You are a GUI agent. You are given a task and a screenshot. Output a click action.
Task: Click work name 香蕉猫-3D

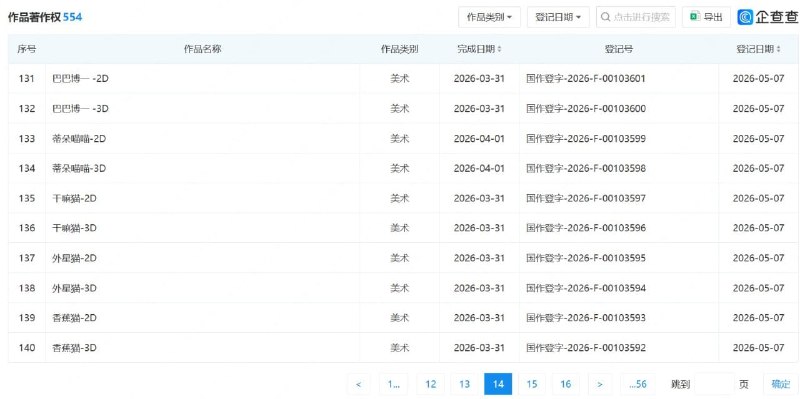tap(74, 348)
